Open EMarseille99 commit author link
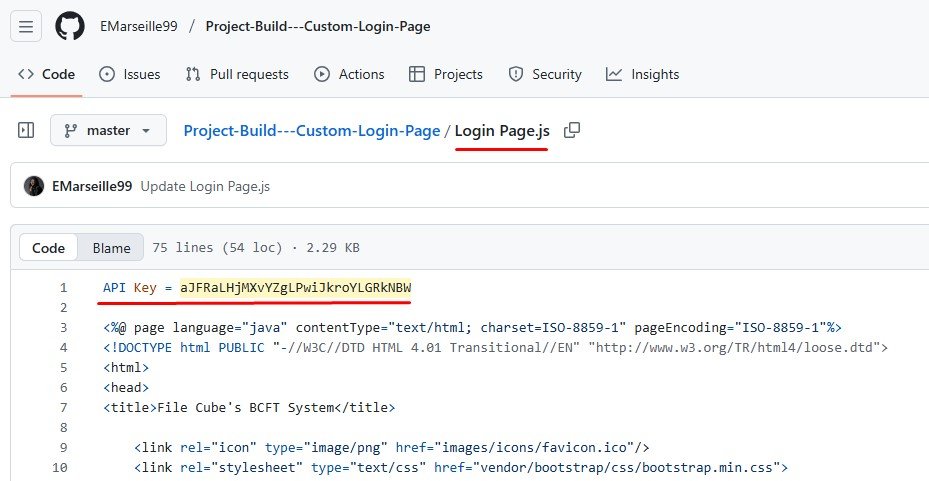 [92, 186]
